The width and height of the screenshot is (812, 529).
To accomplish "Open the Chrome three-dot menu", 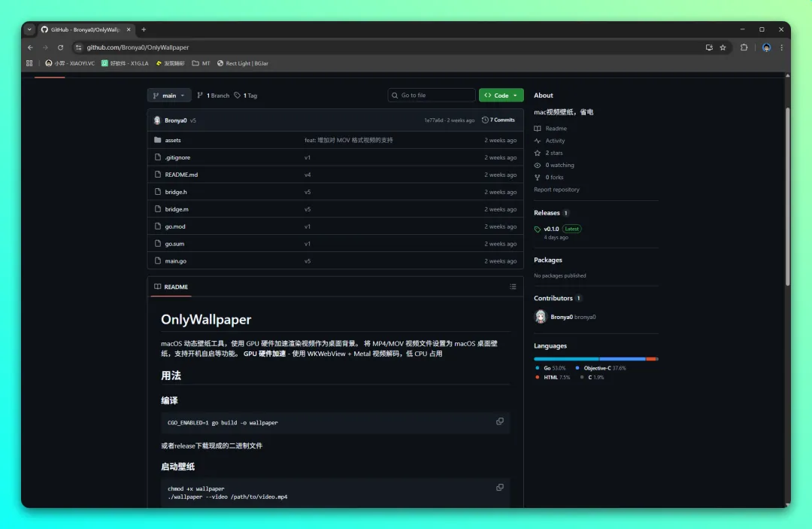I will coord(781,47).
